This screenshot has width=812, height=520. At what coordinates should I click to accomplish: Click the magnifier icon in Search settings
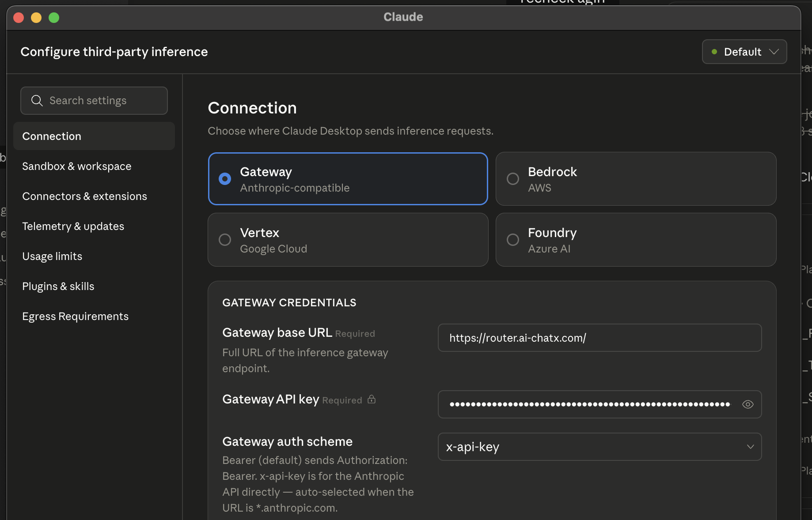click(x=37, y=101)
